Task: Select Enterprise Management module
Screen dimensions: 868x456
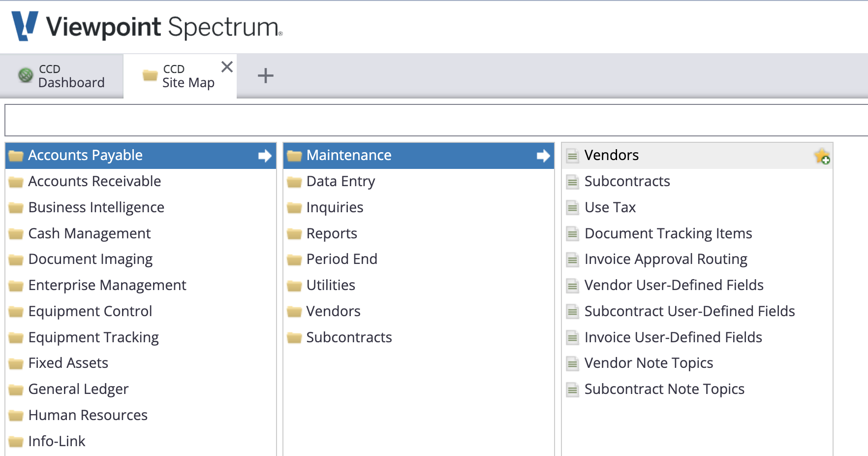Action: click(x=141, y=285)
